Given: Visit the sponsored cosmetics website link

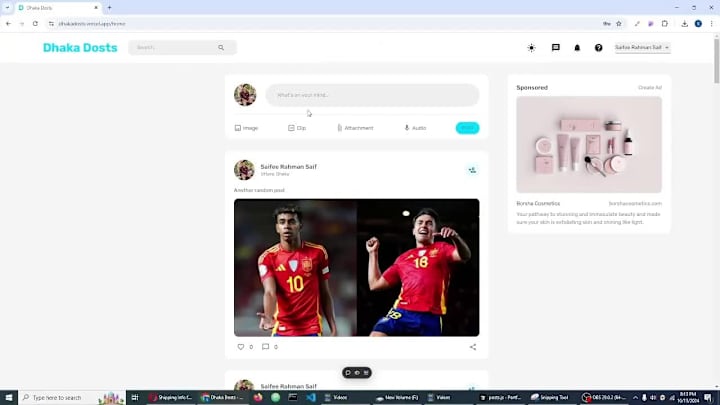Looking at the screenshot, I should [x=635, y=203].
